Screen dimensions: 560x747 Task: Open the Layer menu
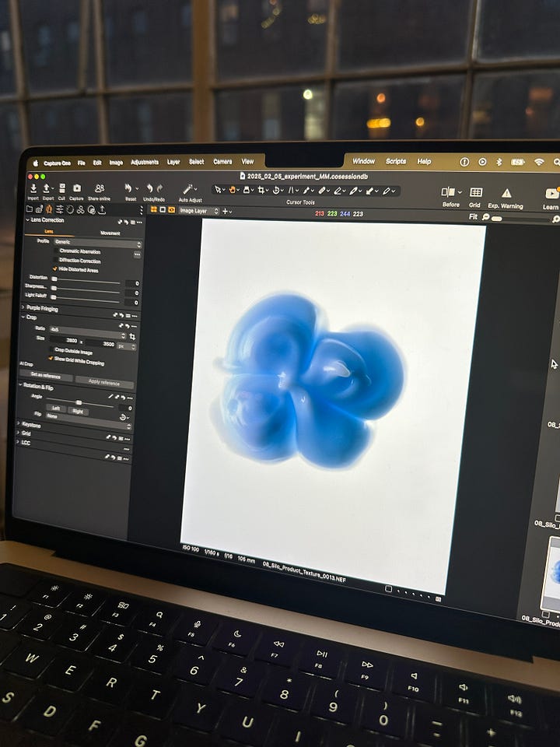coord(173,162)
